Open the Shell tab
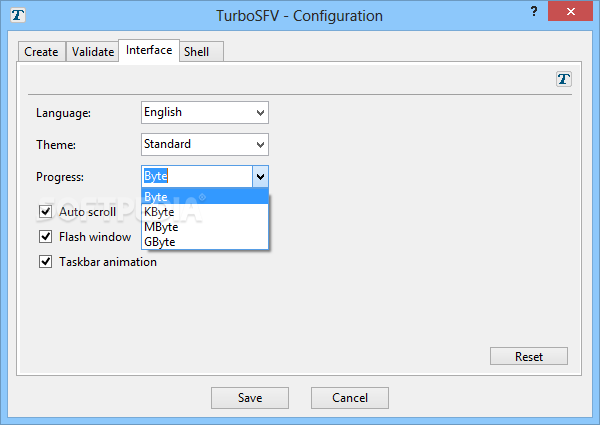Screen dimensions: 600x425 point(201,51)
